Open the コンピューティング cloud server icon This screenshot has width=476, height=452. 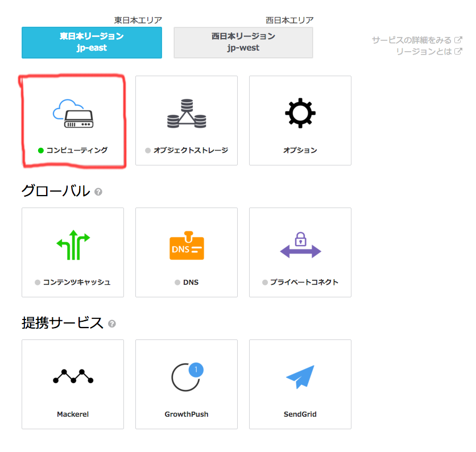point(73,114)
